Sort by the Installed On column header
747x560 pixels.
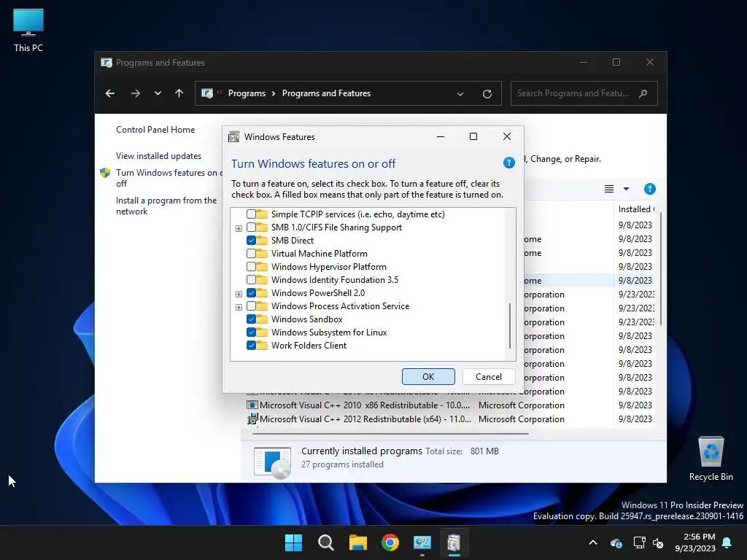coord(635,209)
